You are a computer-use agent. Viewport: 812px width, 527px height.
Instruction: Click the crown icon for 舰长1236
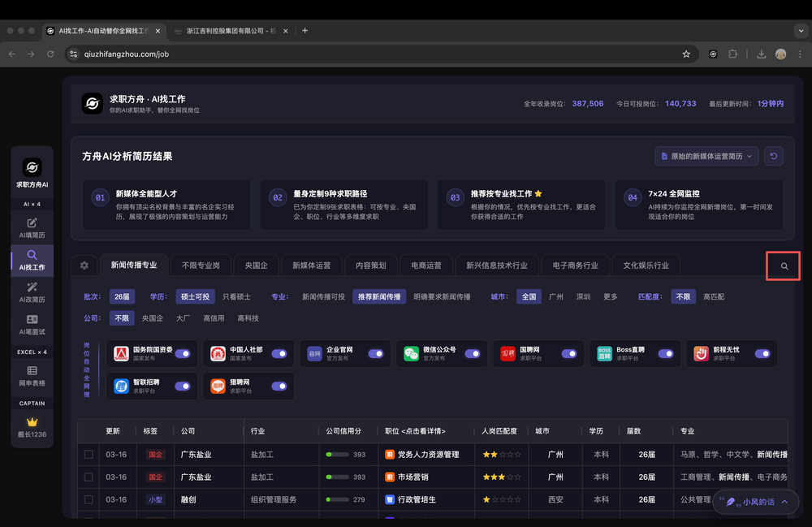point(32,422)
